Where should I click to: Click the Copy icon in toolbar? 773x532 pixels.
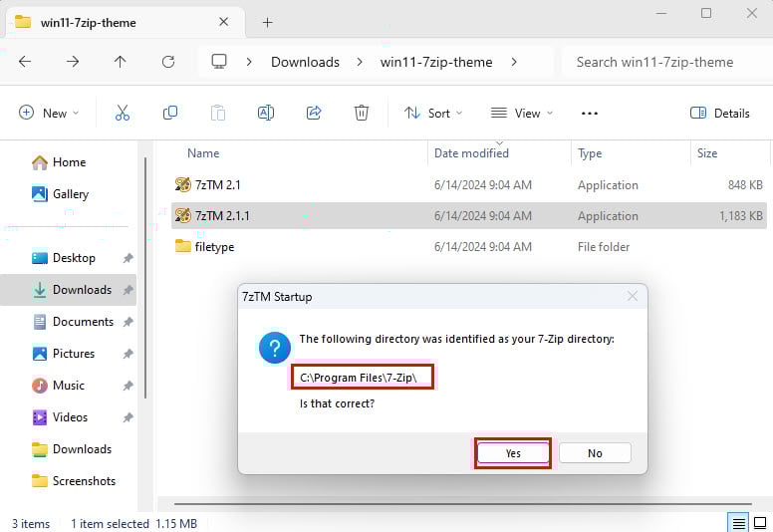point(170,113)
